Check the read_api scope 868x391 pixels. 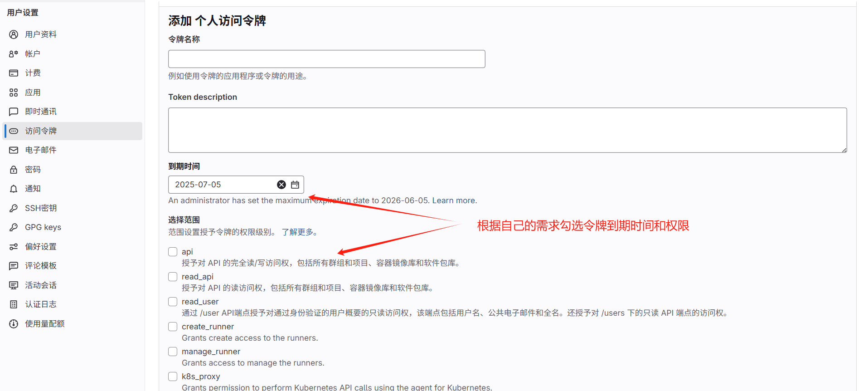coord(173,277)
